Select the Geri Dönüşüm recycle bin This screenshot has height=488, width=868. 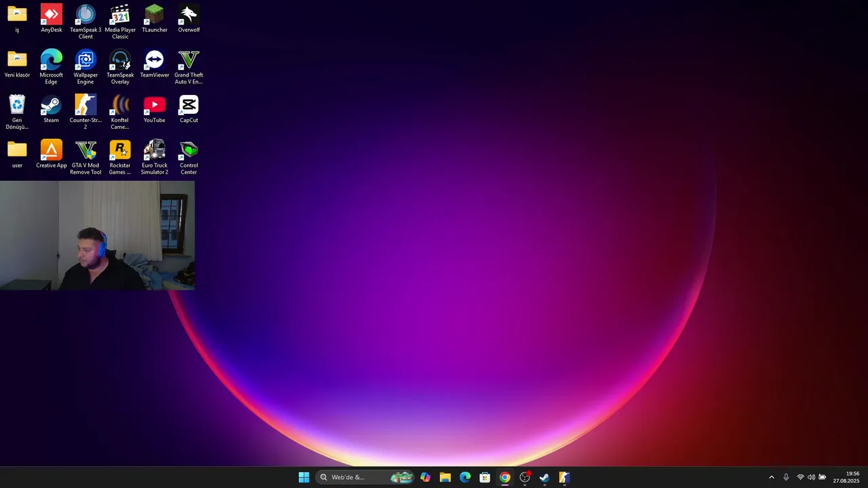(17, 113)
